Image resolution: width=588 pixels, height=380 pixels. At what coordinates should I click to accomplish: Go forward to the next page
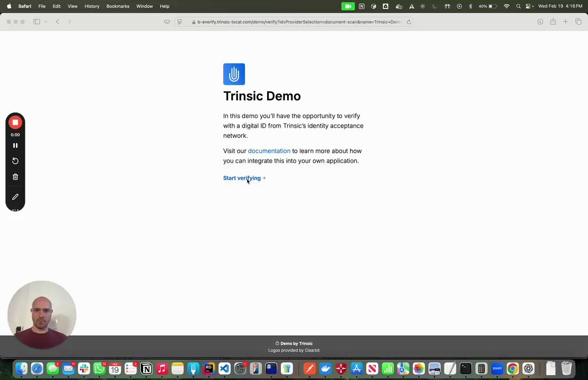[69, 22]
